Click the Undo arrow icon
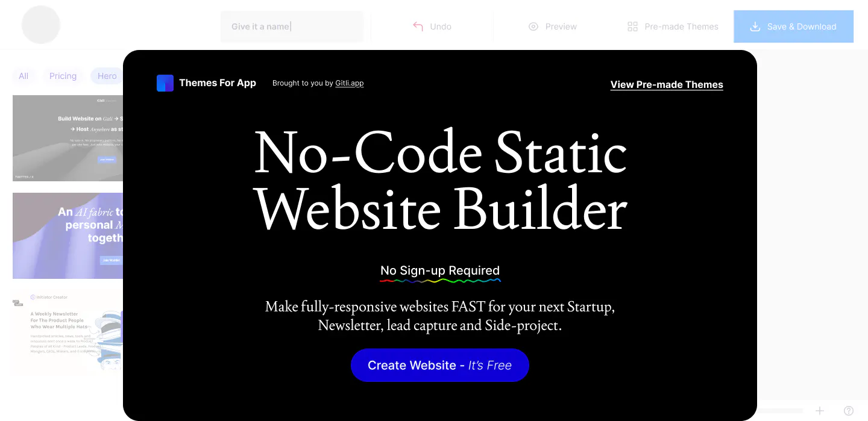This screenshot has height=421, width=868. (418, 27)
